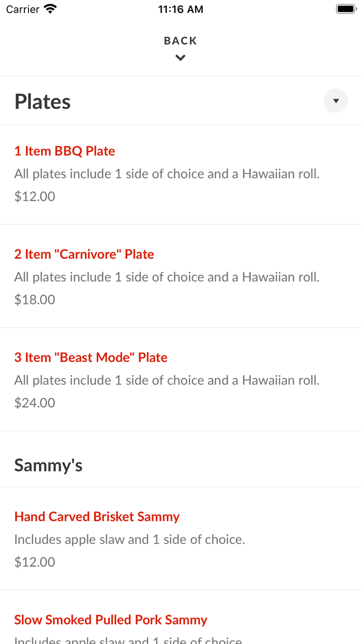
Task: Click the $18.00 Carnivore Plate price
Action: pos(35,300)
